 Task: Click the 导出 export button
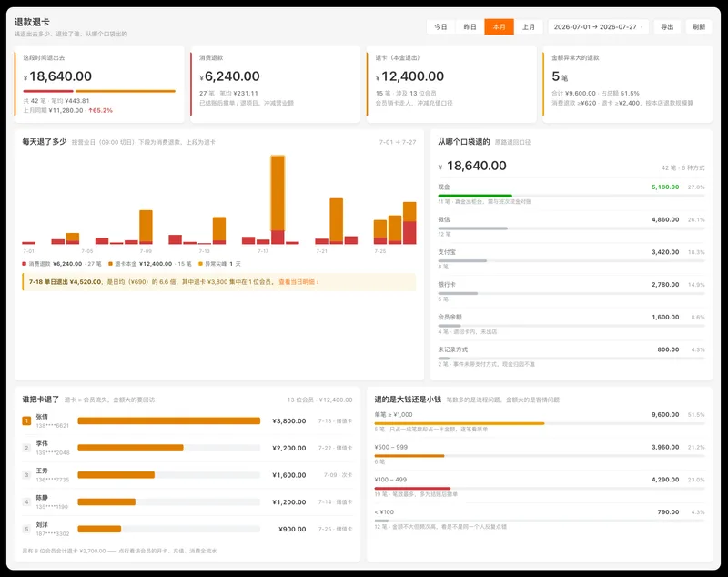pos(667,27)
